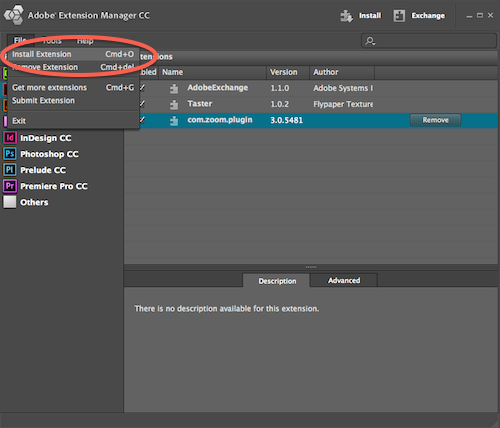The image size is (500, 428).
Task: Maximize the Extension Manager window
Action: (x=480, y=15)
